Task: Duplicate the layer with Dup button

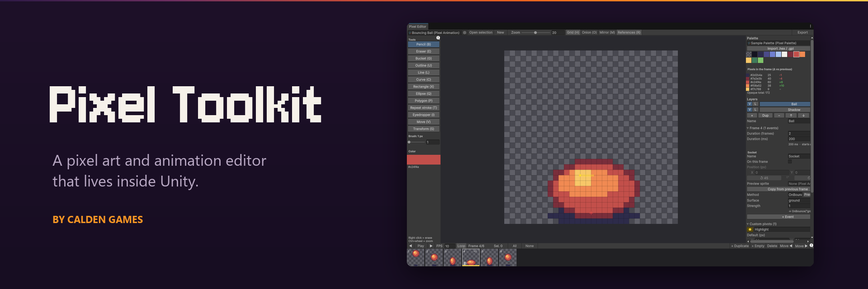Action: (765, 116)
